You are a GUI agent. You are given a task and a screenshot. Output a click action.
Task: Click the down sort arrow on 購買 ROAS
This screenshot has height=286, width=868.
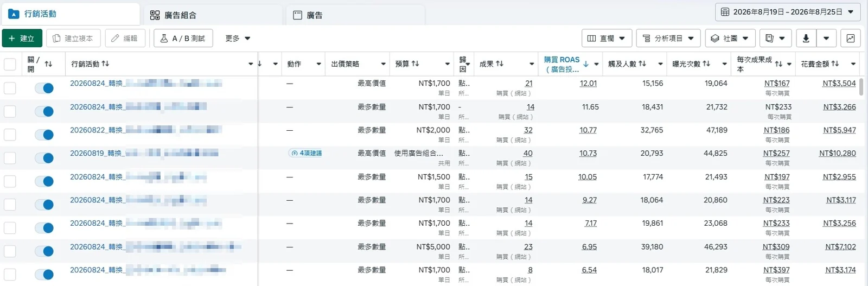(586, 64)
